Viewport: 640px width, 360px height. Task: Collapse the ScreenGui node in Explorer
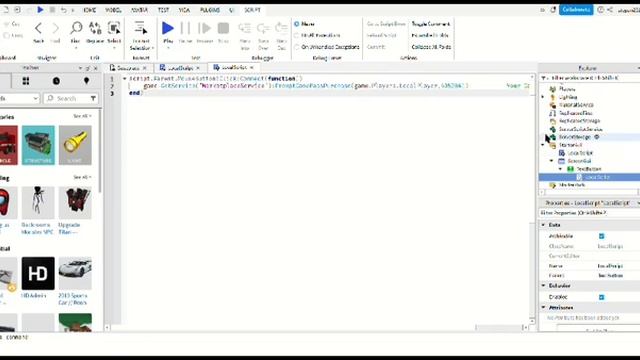point(551,161)
